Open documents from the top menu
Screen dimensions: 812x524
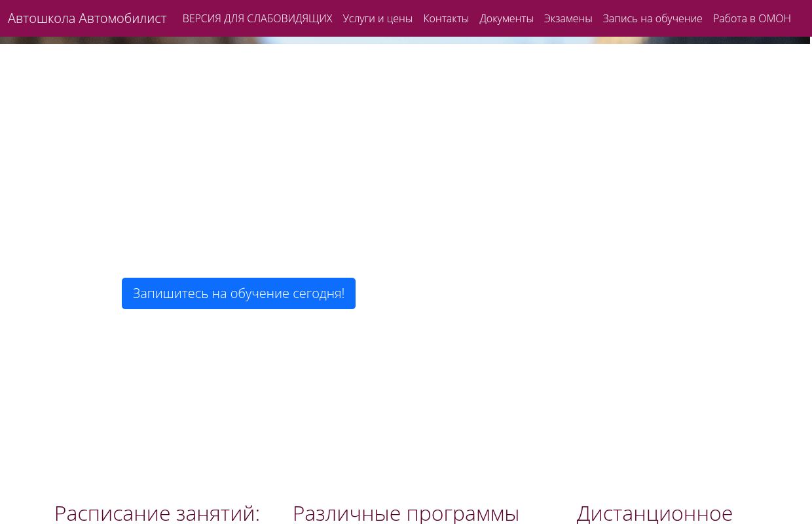coord(506,18)
